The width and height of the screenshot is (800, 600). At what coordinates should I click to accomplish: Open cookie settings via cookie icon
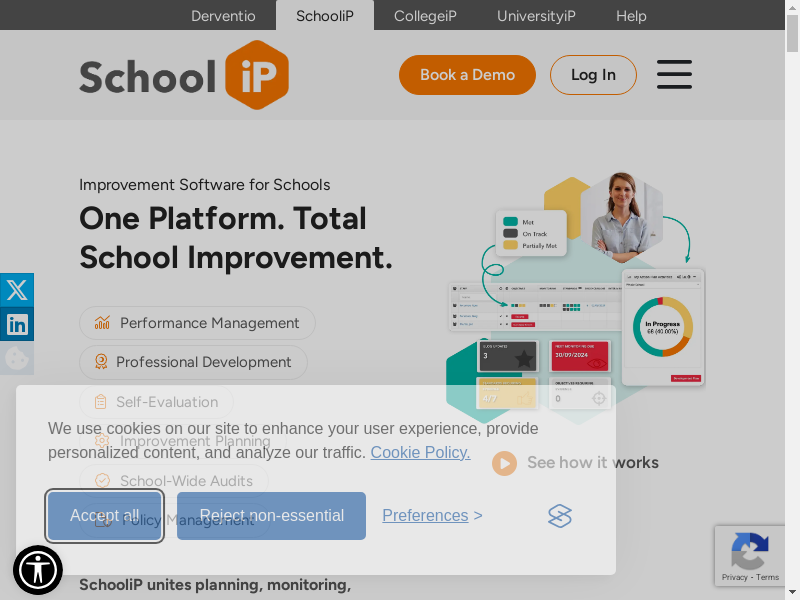click(x=17, y=357)
